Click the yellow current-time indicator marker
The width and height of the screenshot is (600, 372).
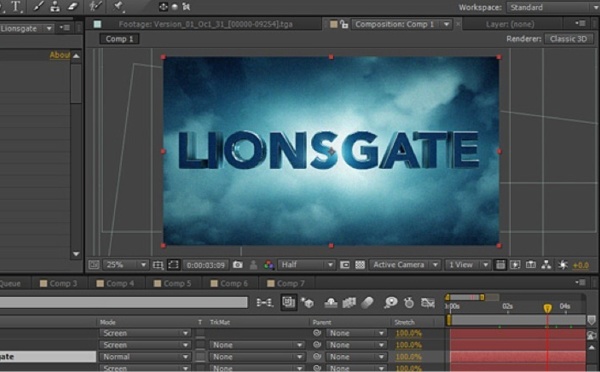[548, 308]
